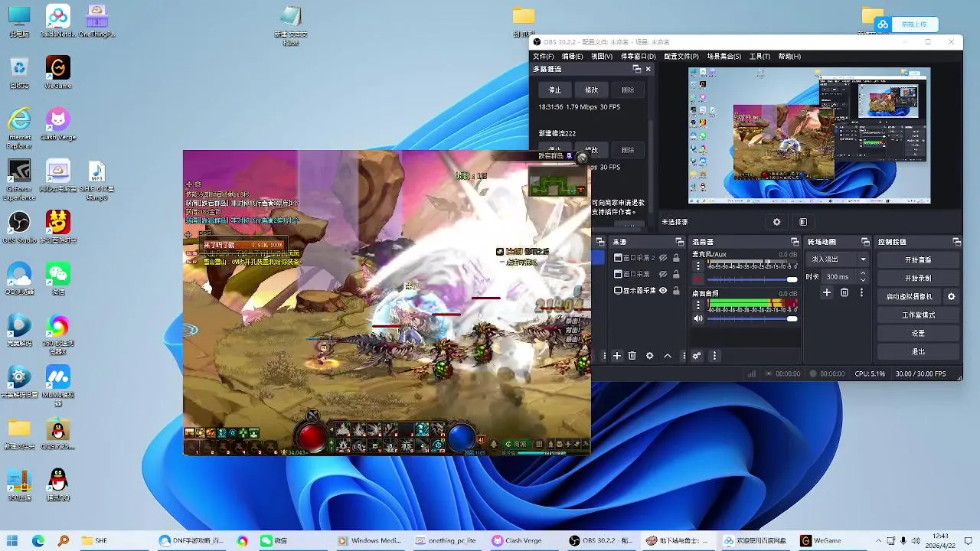Undock the 转场动画 panel
Viewport: 980px width, 551px height.
pyautogui.click(x=865, y=242)
